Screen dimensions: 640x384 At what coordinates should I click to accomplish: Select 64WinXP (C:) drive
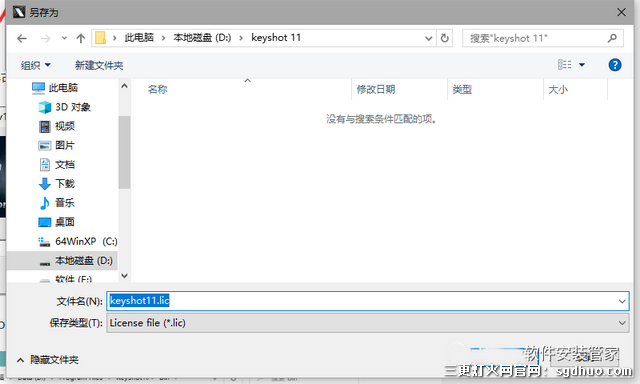pos(86,241)
